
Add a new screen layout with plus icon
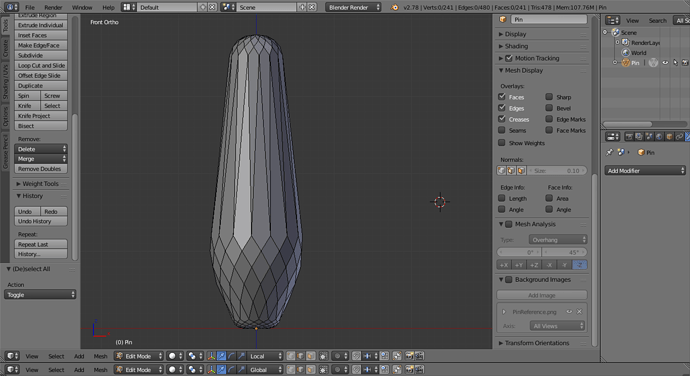click(x=203, y=7)
